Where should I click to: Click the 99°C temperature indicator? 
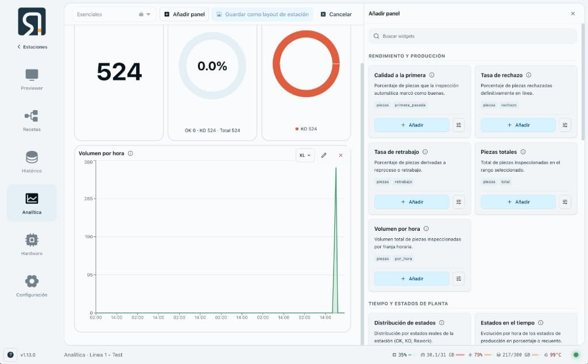[x=552, y=355]
